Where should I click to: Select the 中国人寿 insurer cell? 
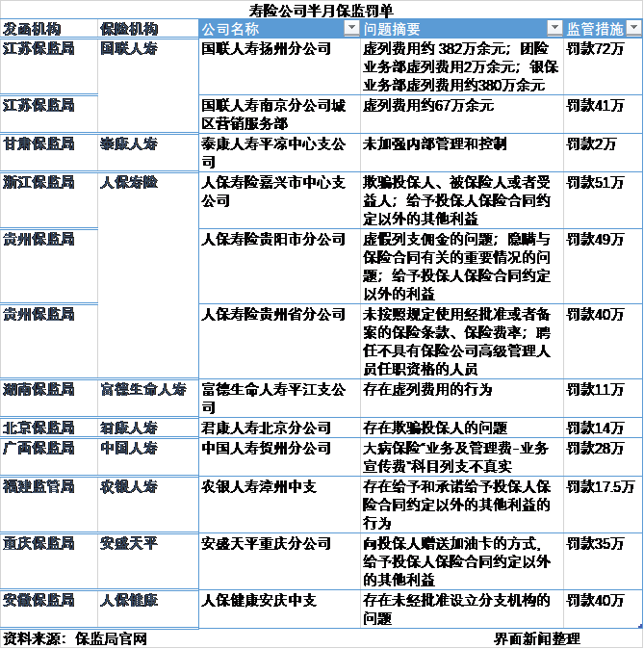148,457
